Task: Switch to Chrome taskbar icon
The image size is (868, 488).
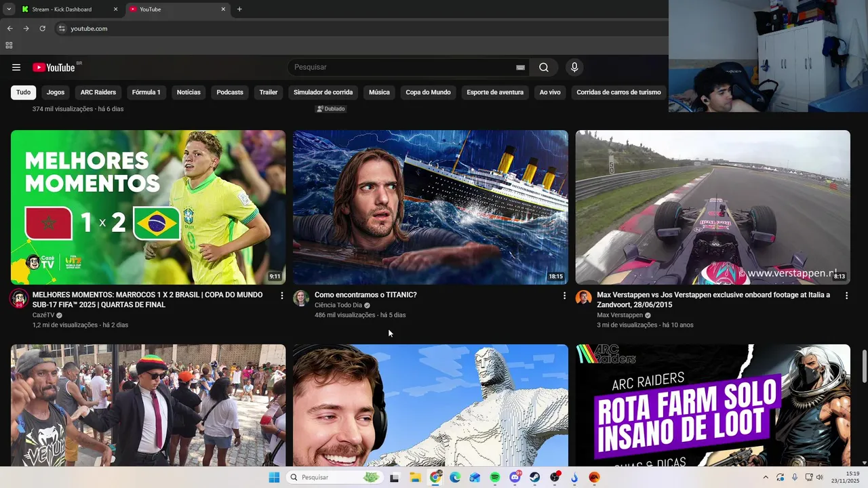Action: click(435, 477)
